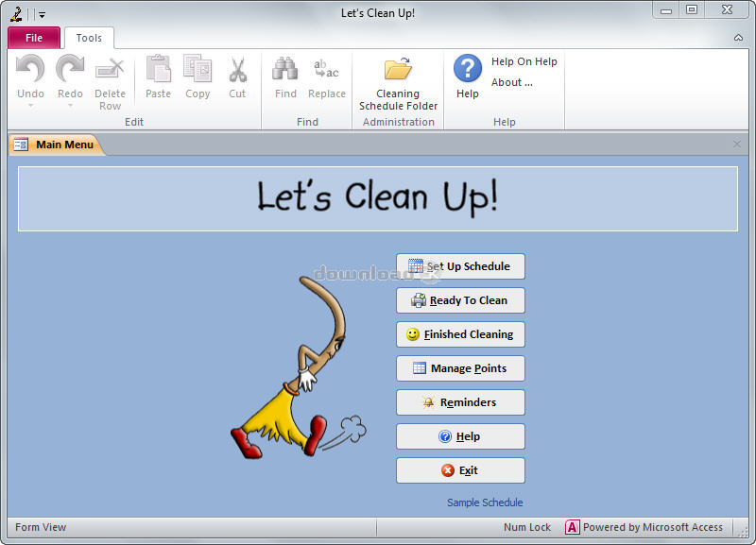Click the blue Help question icon
Viewport: 756px width, 545px height.
tap(467, 69)
